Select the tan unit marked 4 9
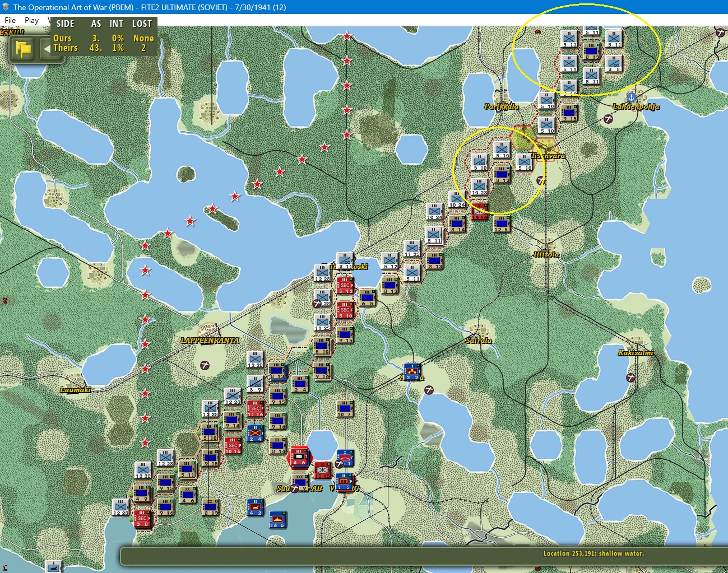Image resolution: width=728 pixels, height=573 pixels. (142, 493)
